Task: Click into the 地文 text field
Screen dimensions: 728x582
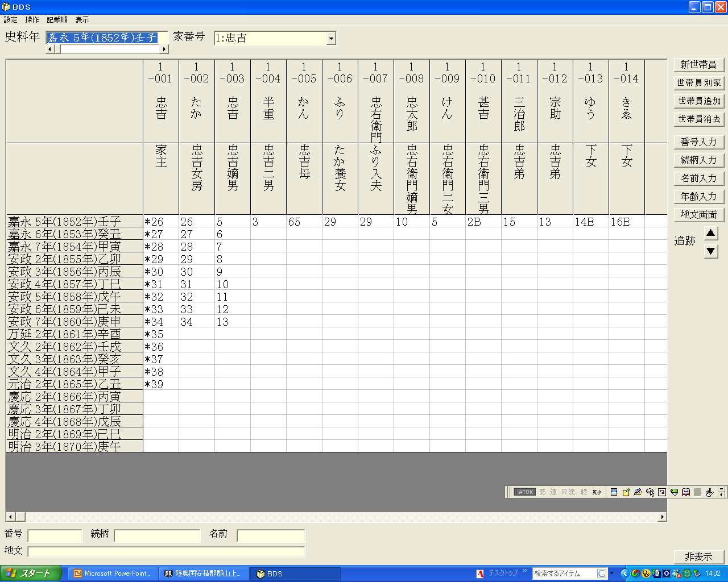Action: [x=166, y=551]
